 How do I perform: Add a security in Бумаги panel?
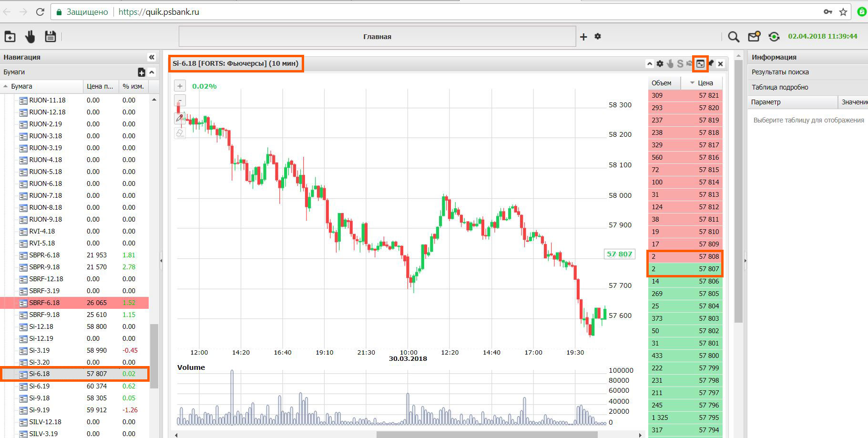pyautogui.click(x=141, y=72)
